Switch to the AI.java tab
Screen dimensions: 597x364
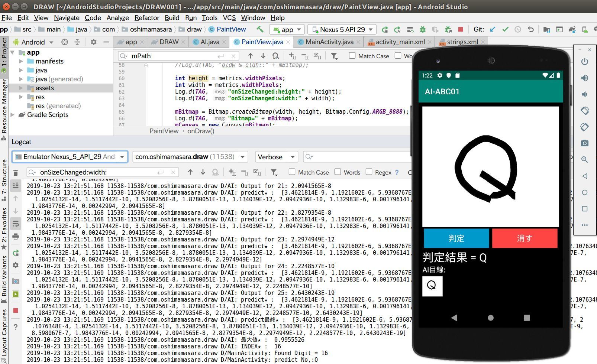210,42
